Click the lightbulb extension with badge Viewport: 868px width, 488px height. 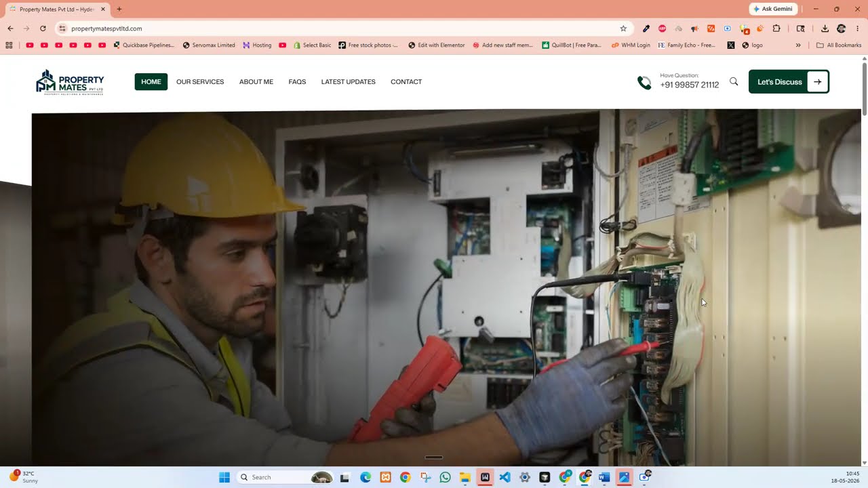745,29
